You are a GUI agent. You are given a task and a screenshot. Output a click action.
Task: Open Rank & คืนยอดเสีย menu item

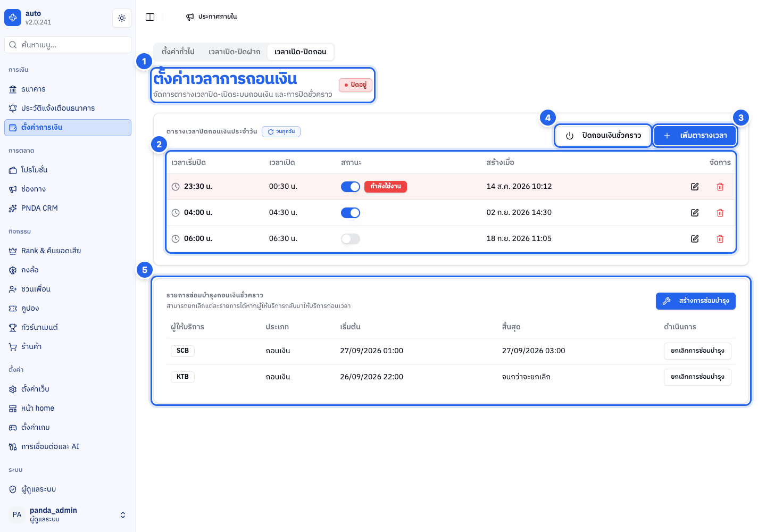click(x=68, y=251)
